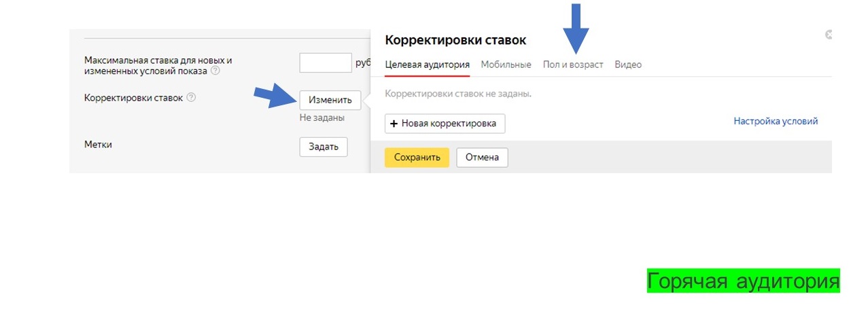
Task: Click the green Горячая аудитория label
Action: (x=743, y=280)
